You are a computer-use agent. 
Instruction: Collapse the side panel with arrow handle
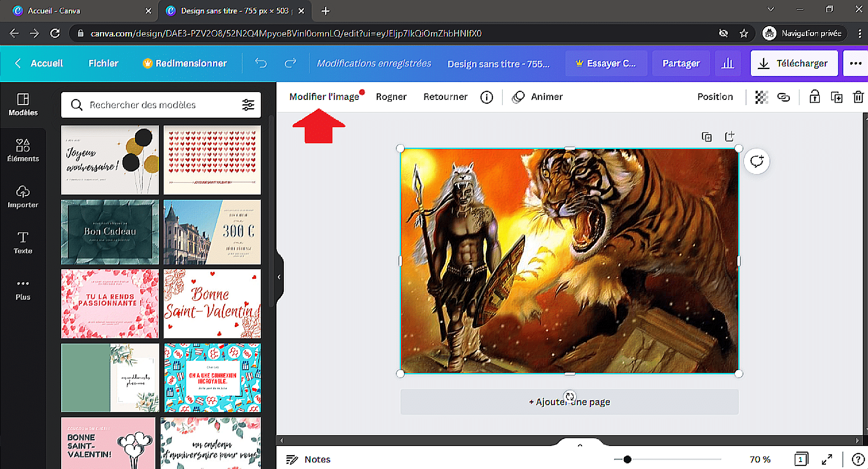279,277
